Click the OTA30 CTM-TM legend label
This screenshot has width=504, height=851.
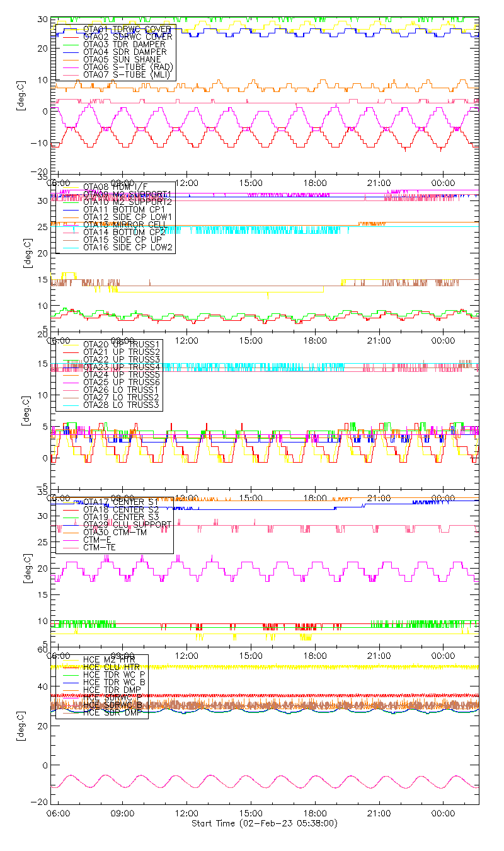pos(115,532)
